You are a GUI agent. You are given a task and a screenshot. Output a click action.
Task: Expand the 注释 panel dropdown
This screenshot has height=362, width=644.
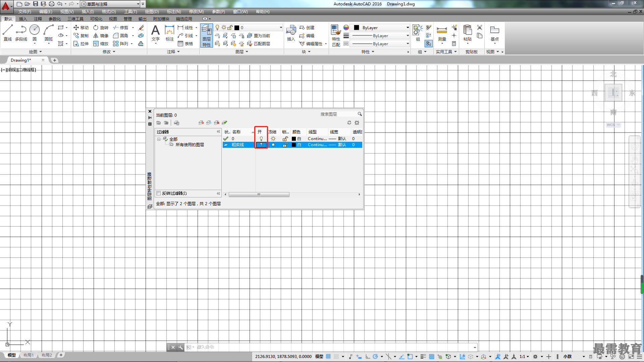173,52
